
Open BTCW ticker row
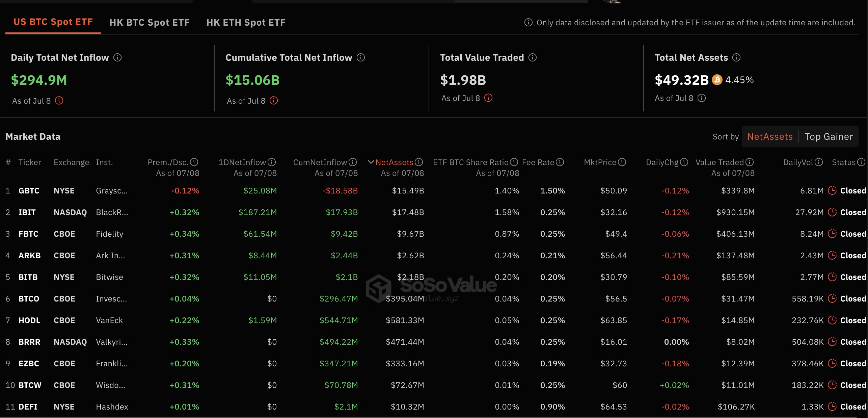point(30,385)
